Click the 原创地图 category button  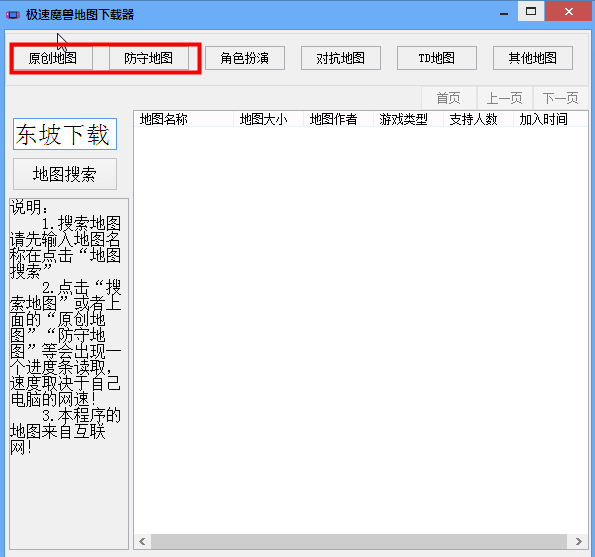pos(53,58)
